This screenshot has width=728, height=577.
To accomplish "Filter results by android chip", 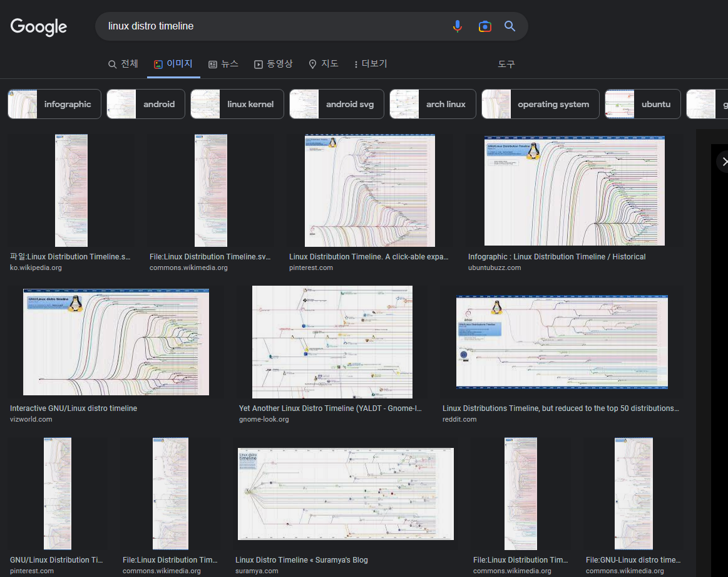I will (x=146, y=104).
